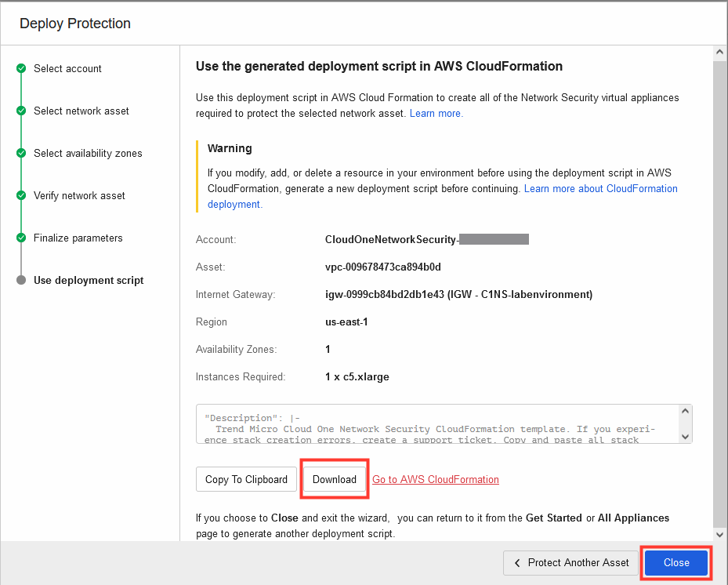Open Learn more about CloudFormation deployment link
728x585 pixels.
(x=601, y=189)
